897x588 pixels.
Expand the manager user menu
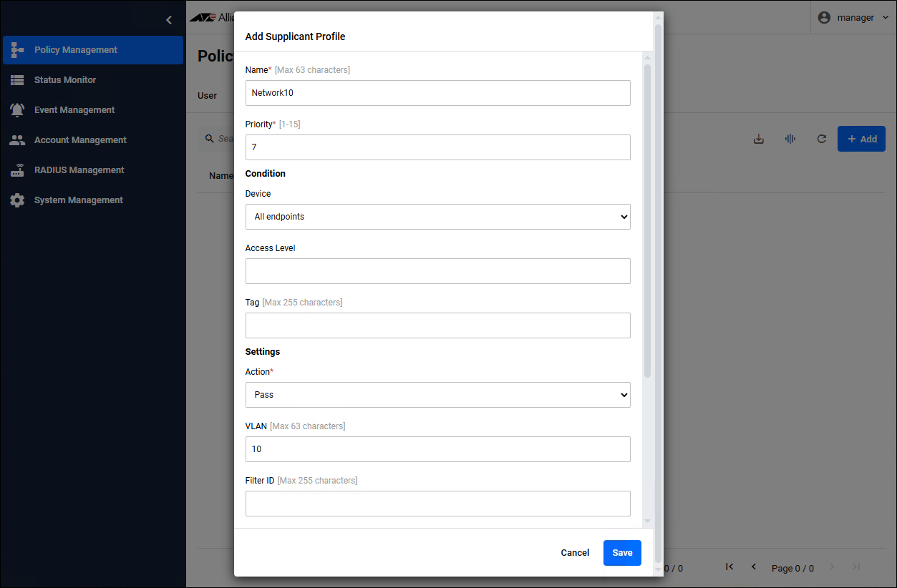(886, 17)
